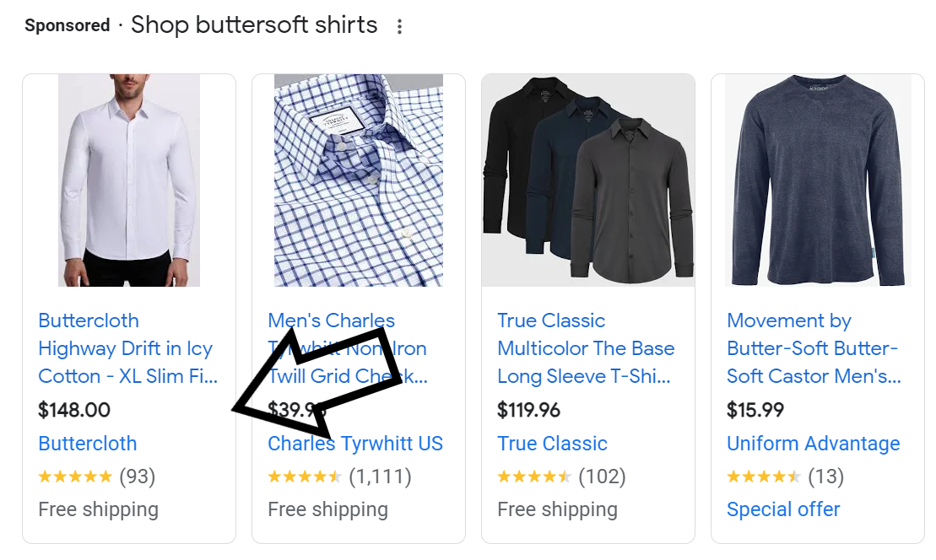The width and height of the screenshot is (936, 560).
Task: Visit the Charles Tyrwhitt US store link
Action: (x=355, y=444)
